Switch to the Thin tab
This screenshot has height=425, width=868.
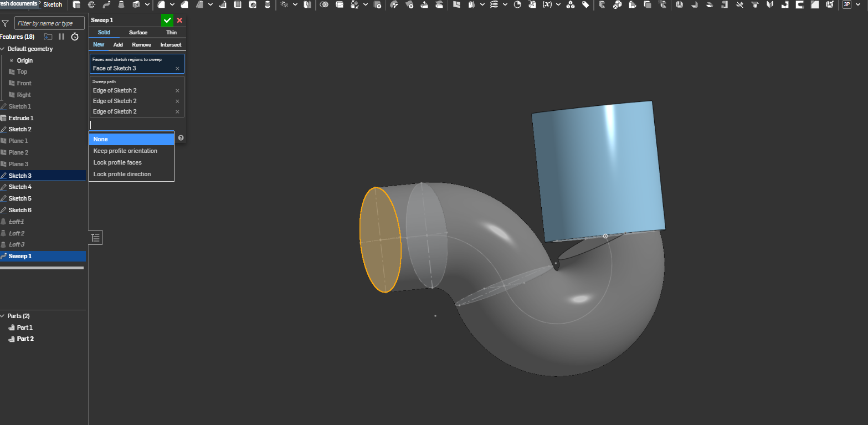[x=171, y=33]
